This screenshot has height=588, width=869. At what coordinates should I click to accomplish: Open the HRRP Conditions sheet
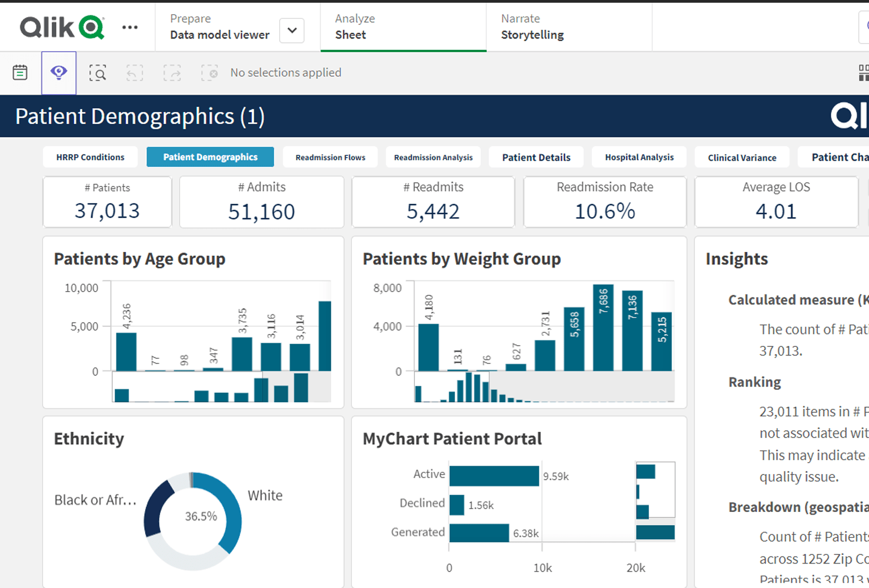90,157
